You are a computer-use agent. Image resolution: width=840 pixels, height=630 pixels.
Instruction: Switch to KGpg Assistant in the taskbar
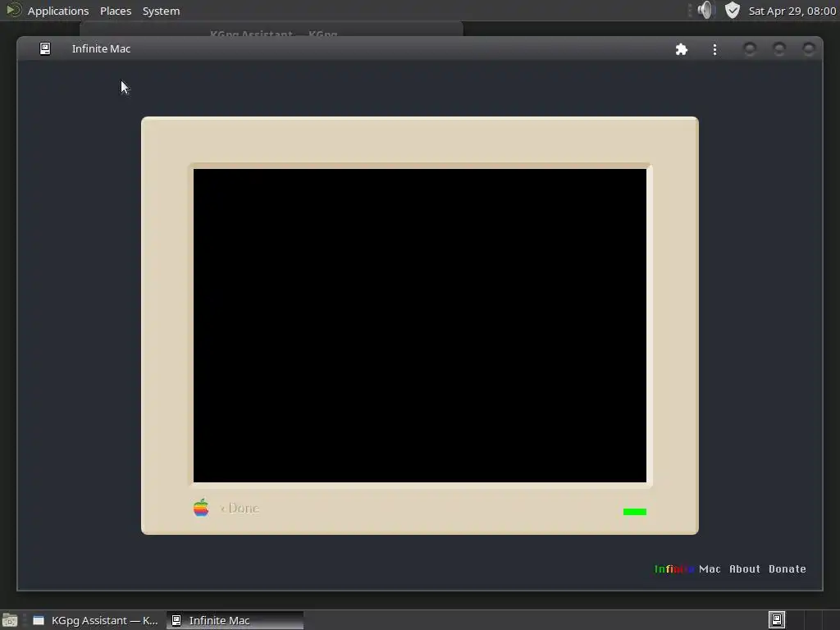[x=97, y=620]
